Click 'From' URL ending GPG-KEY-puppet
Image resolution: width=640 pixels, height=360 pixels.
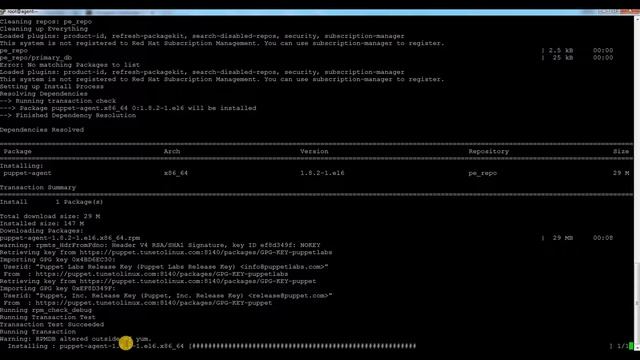[138, 303]
